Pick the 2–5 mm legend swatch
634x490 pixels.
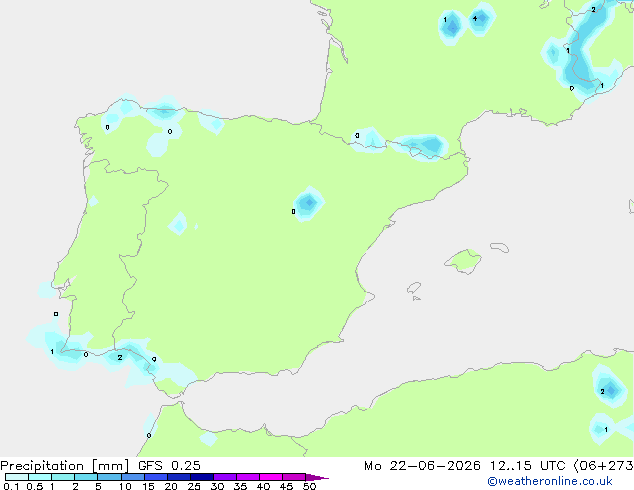(86, 477)
